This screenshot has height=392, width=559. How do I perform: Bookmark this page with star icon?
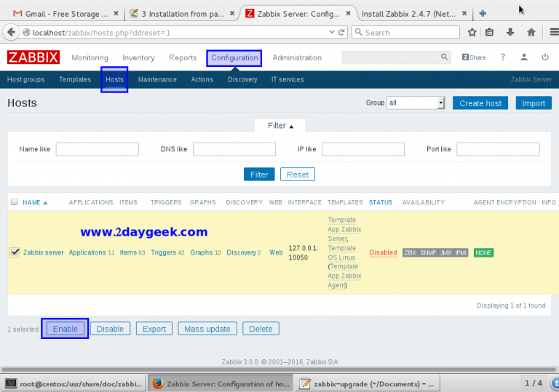pyautogui.click(x=472, y=32)
